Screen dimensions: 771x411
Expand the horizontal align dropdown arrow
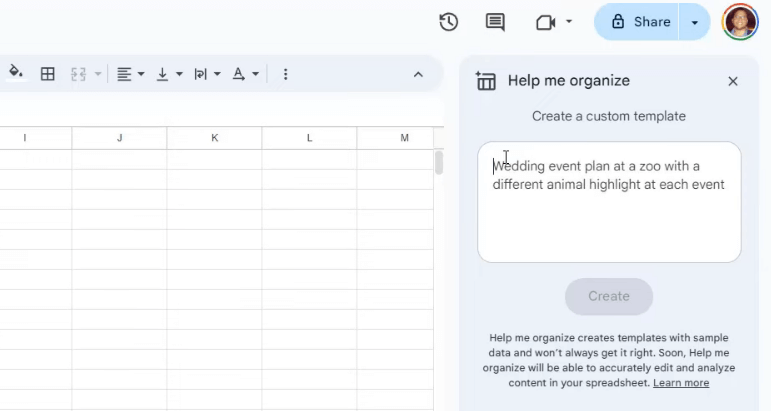click(x=141, y=74)
